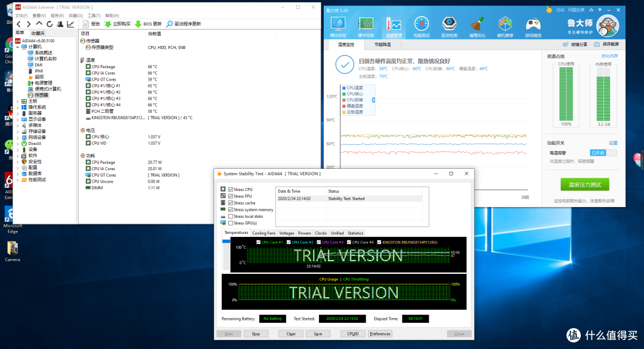The image size is (644, 349).
Task: Click 驱动程序更新 driver update toolbar button
Action: pyautogui.click(x=184, y=24)
